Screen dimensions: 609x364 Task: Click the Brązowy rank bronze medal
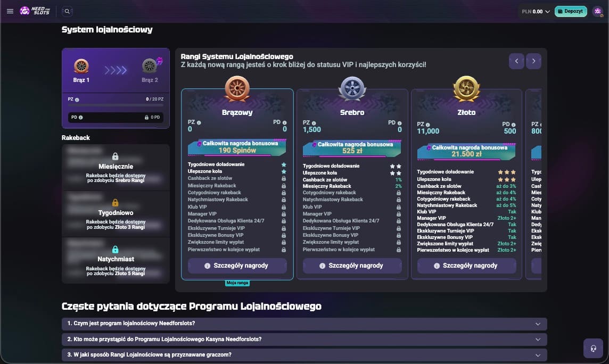tap(237, 89)
